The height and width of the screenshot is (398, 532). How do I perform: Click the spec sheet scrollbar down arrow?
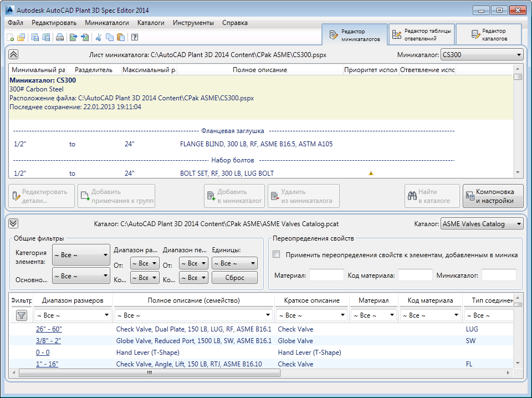518,173
